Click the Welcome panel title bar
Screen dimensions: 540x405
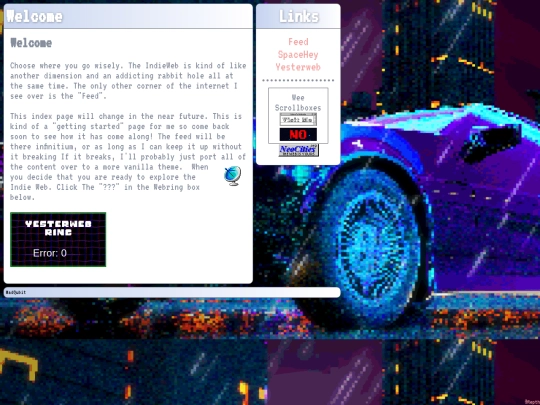pos(128,16)
